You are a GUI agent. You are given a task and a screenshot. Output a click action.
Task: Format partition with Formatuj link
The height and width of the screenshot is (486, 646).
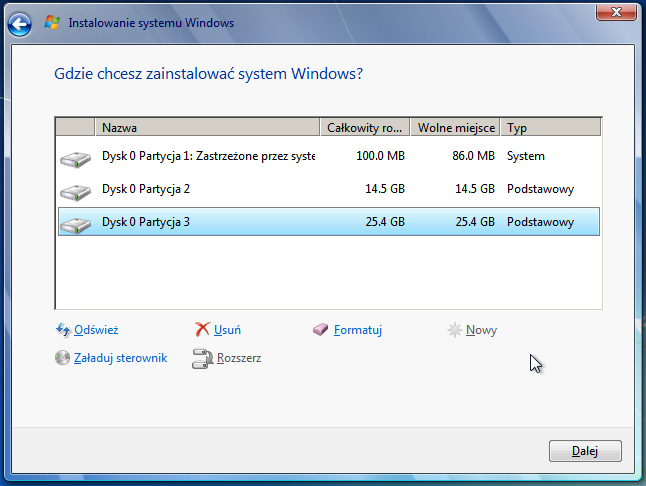click(x=358, y=330)
